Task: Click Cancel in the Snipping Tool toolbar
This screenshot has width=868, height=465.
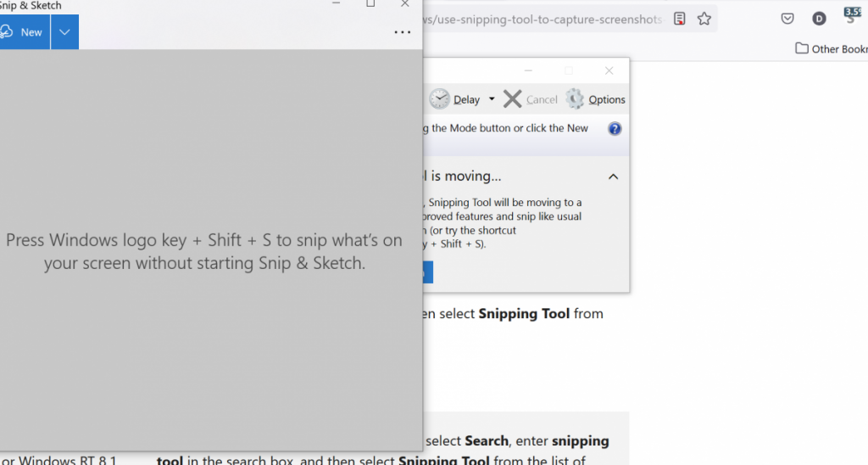Action: [x=531, y=99]
